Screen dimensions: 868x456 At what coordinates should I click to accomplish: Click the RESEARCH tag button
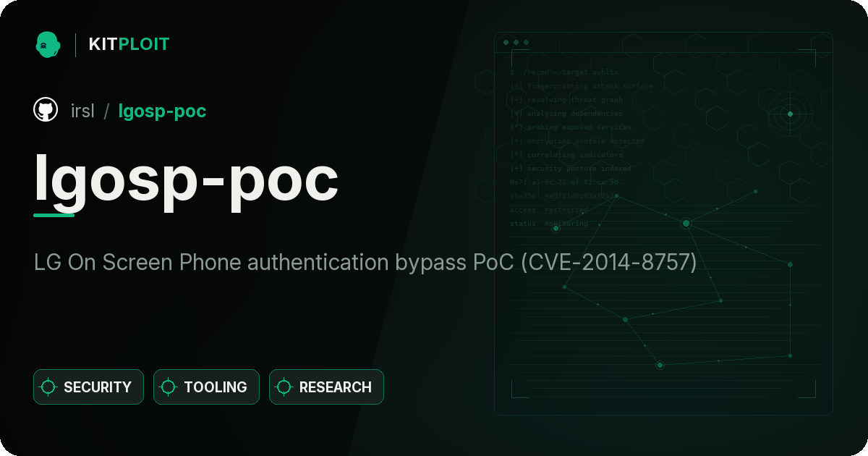coord(326,387)
